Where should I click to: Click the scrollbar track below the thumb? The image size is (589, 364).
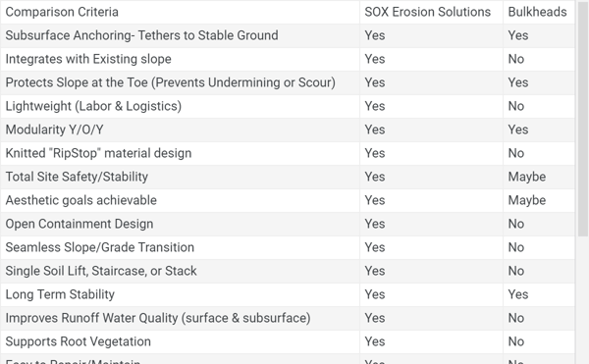tap(583, 300)
